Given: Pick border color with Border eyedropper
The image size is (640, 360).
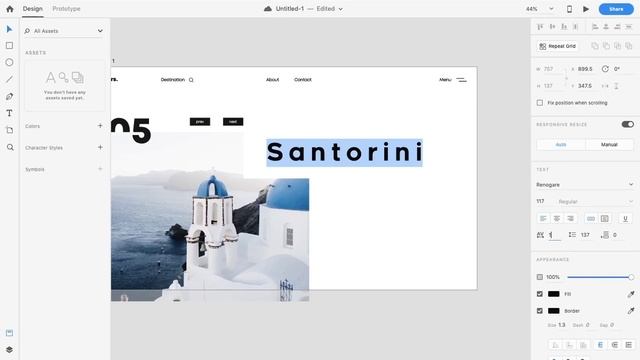Looking at the screenshot, I should (x=631, y=311).
